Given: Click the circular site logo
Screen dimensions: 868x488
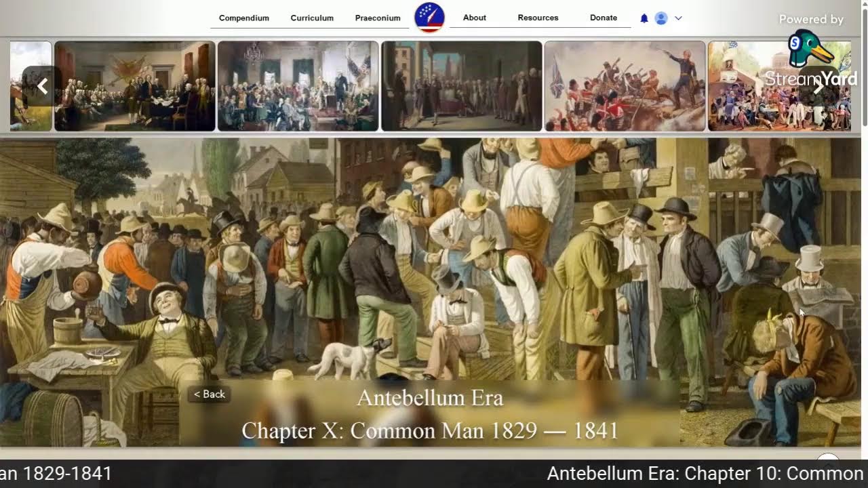Looking at the screenshot, I should tap(429, 18).
